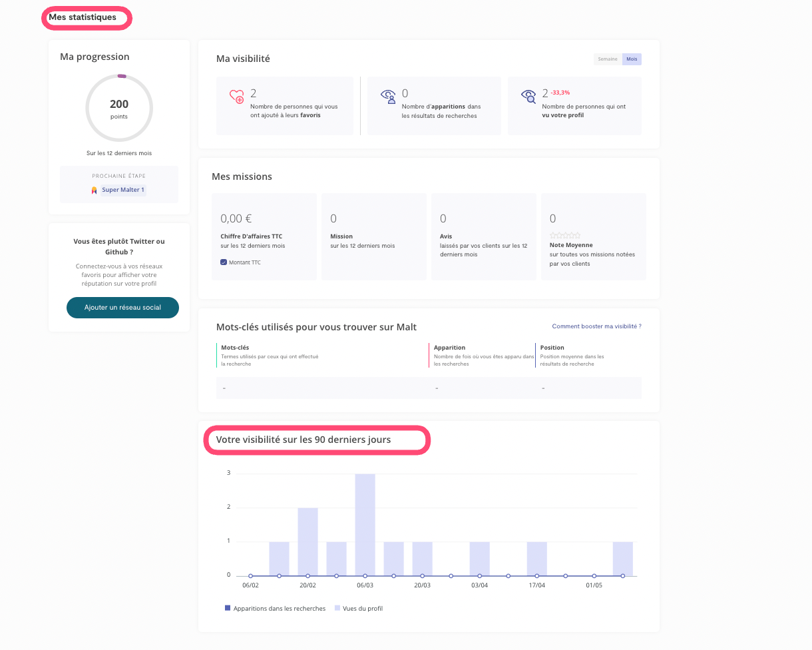Click the Mots-clés column header

click(x=234, y=348)
